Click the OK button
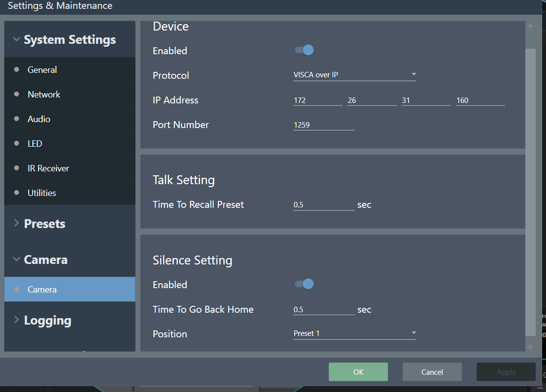Screen dimensions: 546x392 coord(358,372)
